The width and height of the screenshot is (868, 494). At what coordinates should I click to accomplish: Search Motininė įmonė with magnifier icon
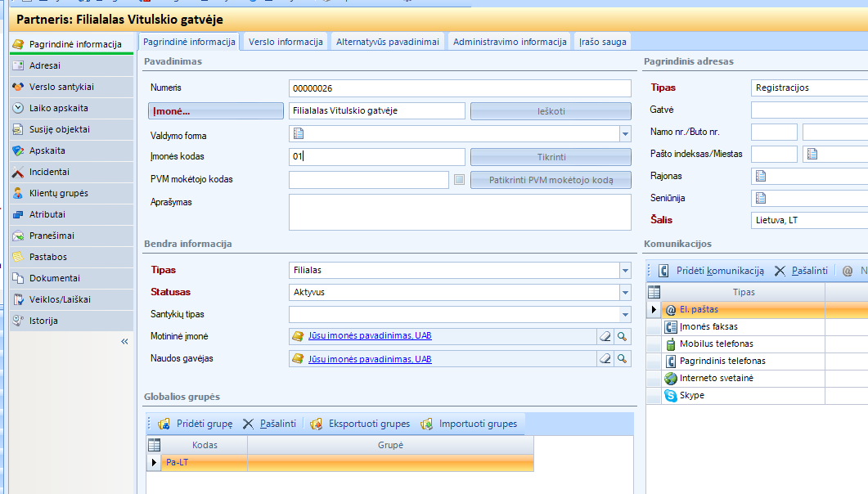tap(623, 336)
